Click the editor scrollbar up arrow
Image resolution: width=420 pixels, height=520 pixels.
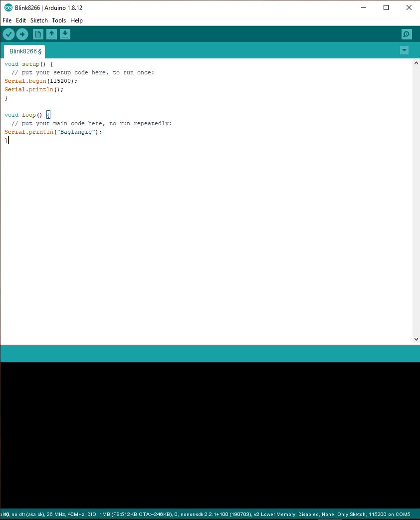pyautogui.click(x=416, y=63)
